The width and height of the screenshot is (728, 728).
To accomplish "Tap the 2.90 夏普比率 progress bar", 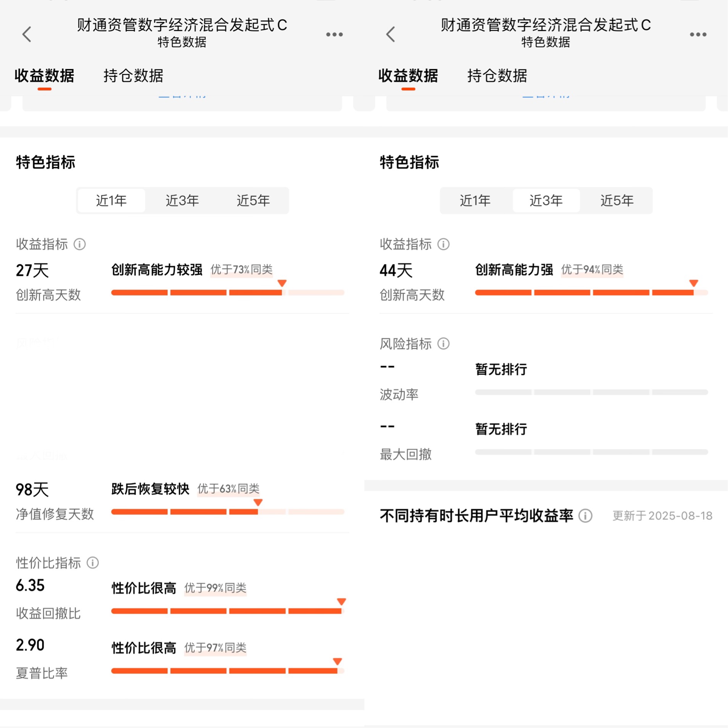I will (228, 671).
